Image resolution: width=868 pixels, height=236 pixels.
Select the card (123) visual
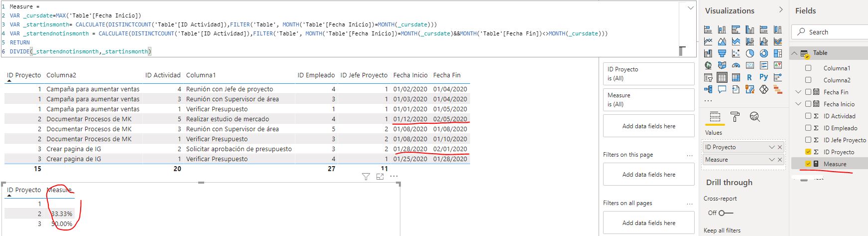point(749,65)
